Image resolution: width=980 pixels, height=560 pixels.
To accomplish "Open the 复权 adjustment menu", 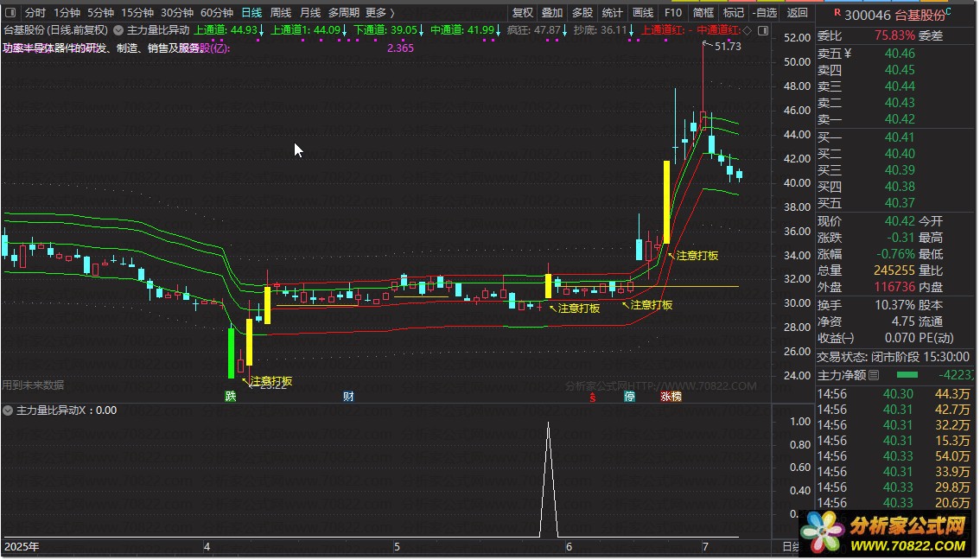I will coord(523,12).
